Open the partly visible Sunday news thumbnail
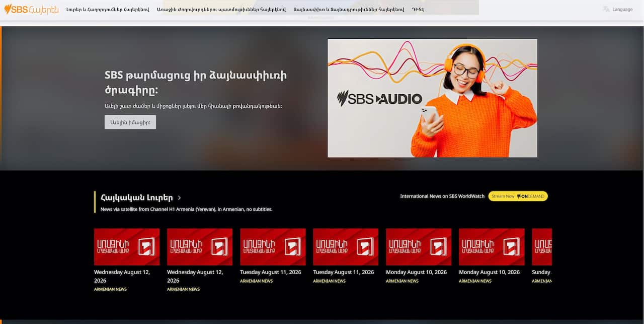Viewport: 644px width, 324px height. 542,247
